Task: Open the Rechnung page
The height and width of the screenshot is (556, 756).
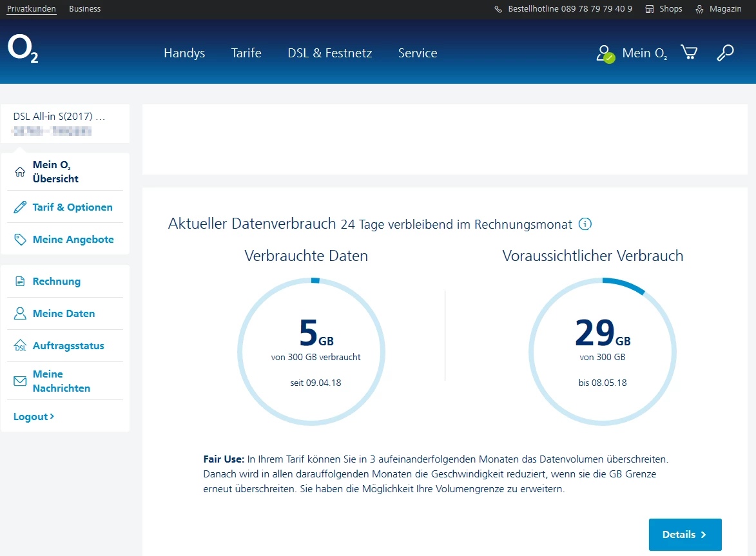Action: coord(57,282)
